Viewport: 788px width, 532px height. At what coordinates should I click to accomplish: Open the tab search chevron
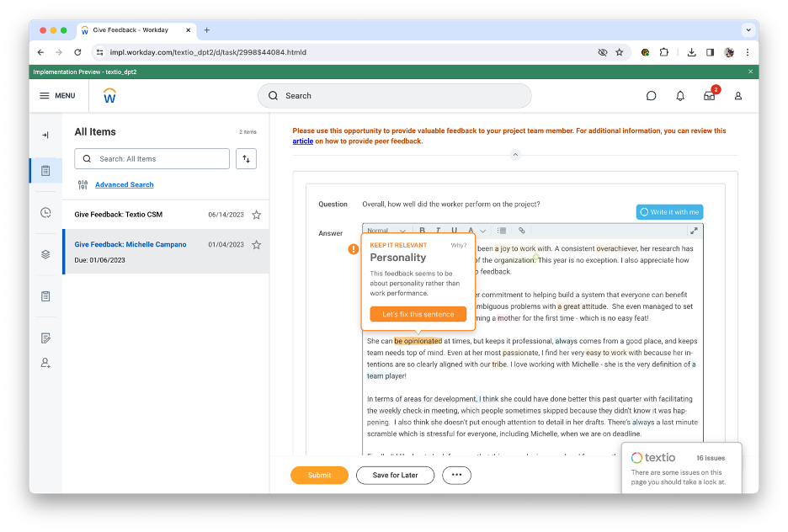pyautogui.click(x=748, y=30)
